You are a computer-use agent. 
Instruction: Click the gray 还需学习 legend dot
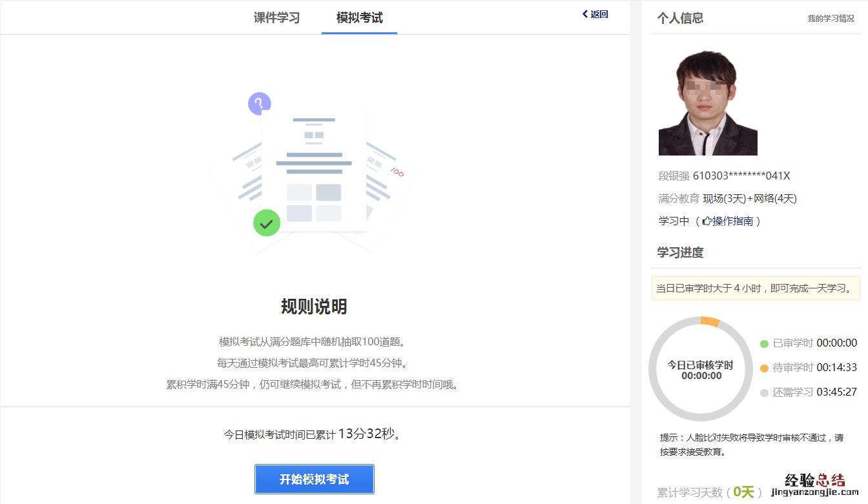pos(764,392)
